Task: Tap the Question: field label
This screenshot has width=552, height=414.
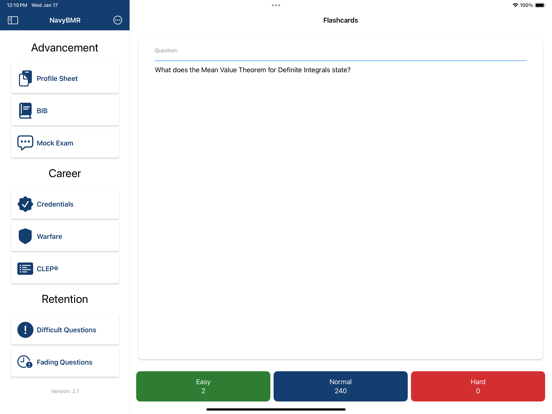Action: [166, 50]
